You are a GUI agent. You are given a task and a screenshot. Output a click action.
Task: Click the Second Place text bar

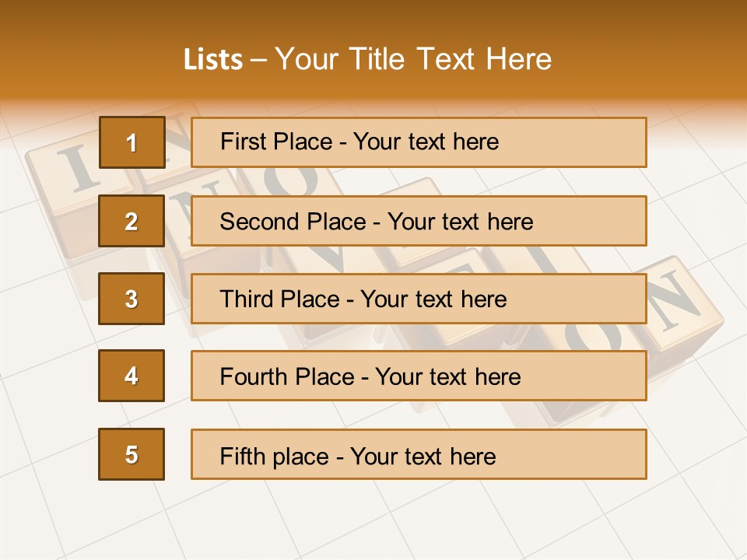coord(419,221)
